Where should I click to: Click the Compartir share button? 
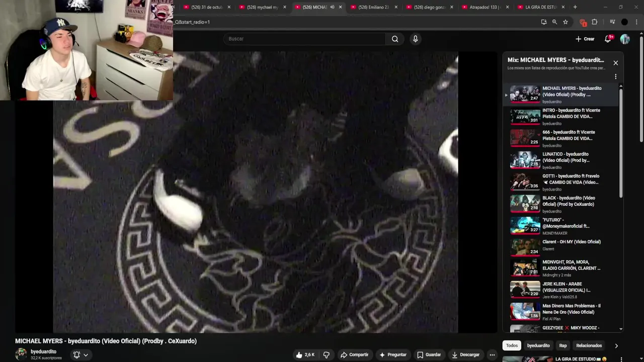click(x=354, y=354)
